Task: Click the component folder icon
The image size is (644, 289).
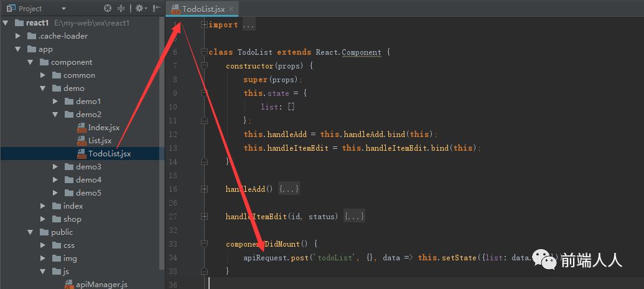Action: pos(44,62)
